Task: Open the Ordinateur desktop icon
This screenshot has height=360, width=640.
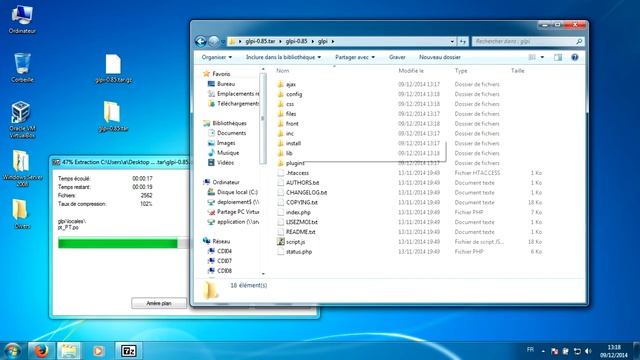Action: coord(22,20)
